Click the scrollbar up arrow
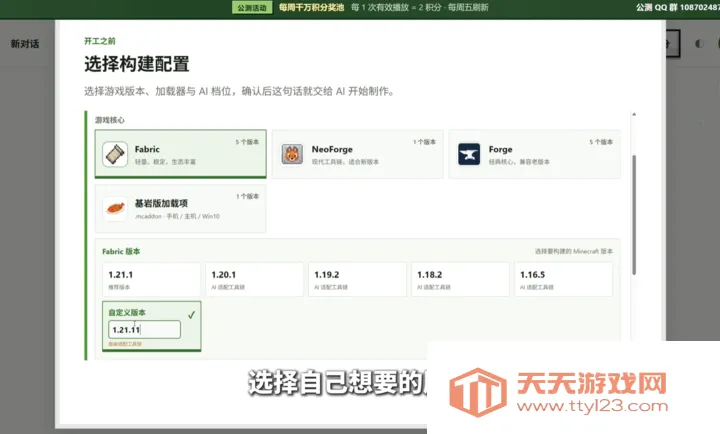This screenshot has height=434, width=720. [634, 114]
